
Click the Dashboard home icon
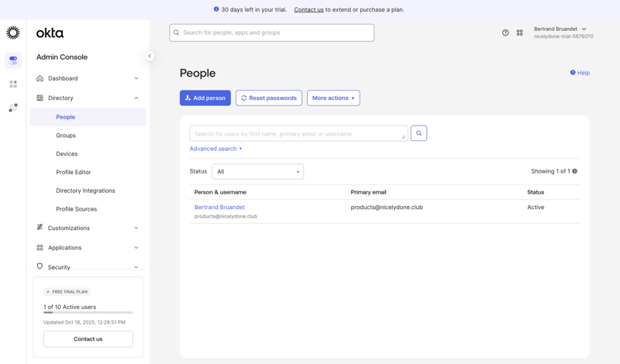(40, 78)
